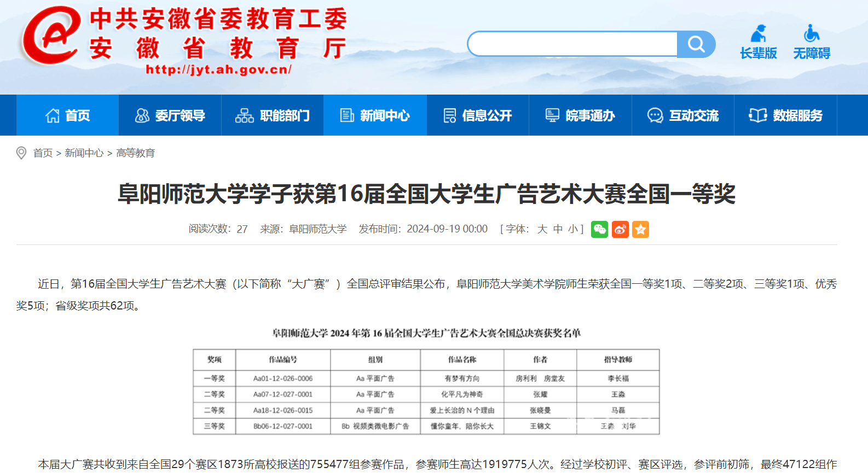Go to 高等教育 breadcrumb link
This screenshot has height=473, width=868.
click(x=135, y=153)
